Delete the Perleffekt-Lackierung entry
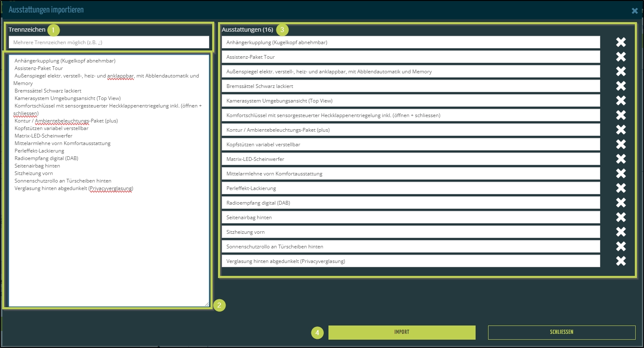Viewport: 644px width, 348px height. 621,188
